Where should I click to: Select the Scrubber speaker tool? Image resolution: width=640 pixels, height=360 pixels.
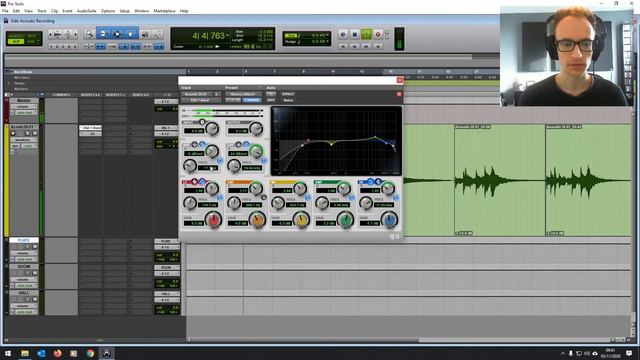(x=145, y=35)
